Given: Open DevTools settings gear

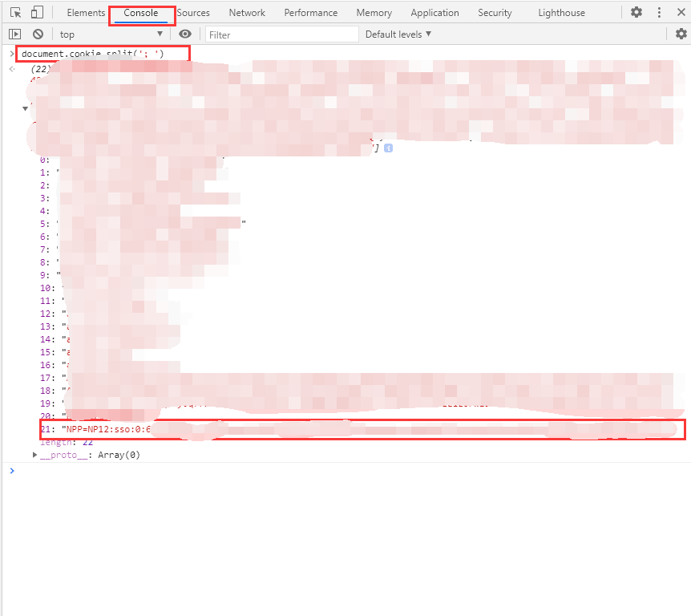Looking at the screenshot, I should click(x=636, y=13).
